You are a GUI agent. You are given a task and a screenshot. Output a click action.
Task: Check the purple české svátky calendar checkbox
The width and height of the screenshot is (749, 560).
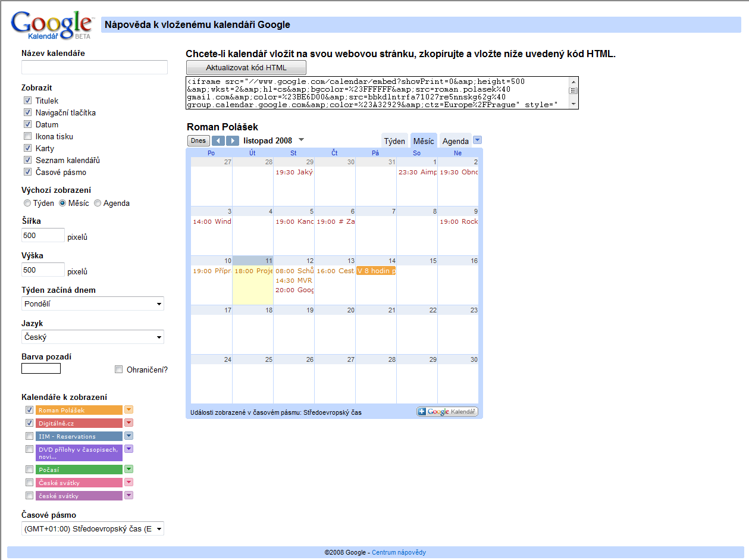click(x=29, y=496)
